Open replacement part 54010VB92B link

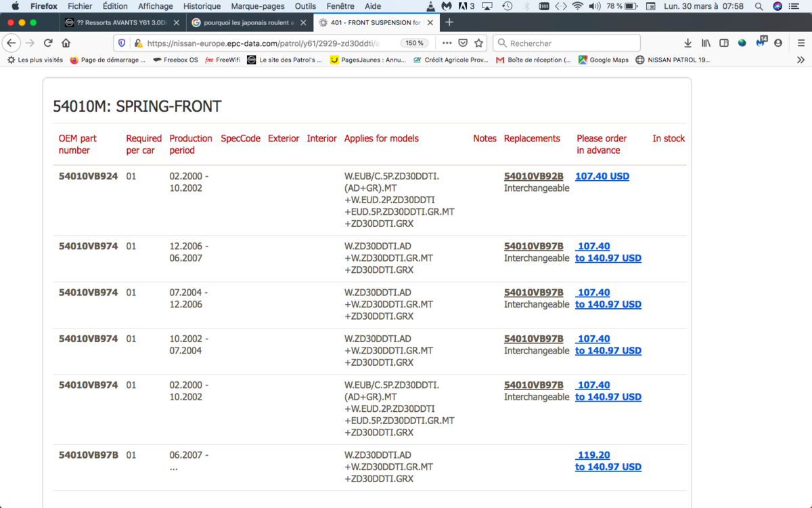tap(534, 176)
